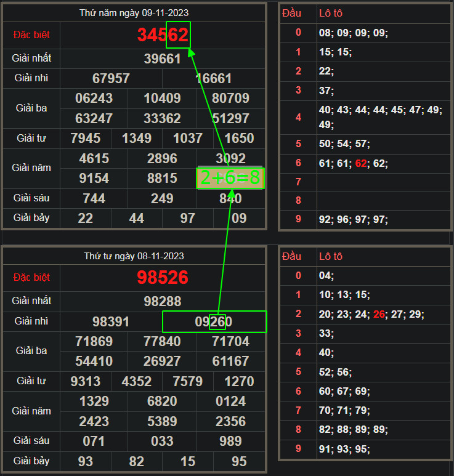Image resolution: width=454 pixels, height=476 pixels.
Task: Select the date header Thứ năm ngày 09-11-2023
Action: click(134, 13)
